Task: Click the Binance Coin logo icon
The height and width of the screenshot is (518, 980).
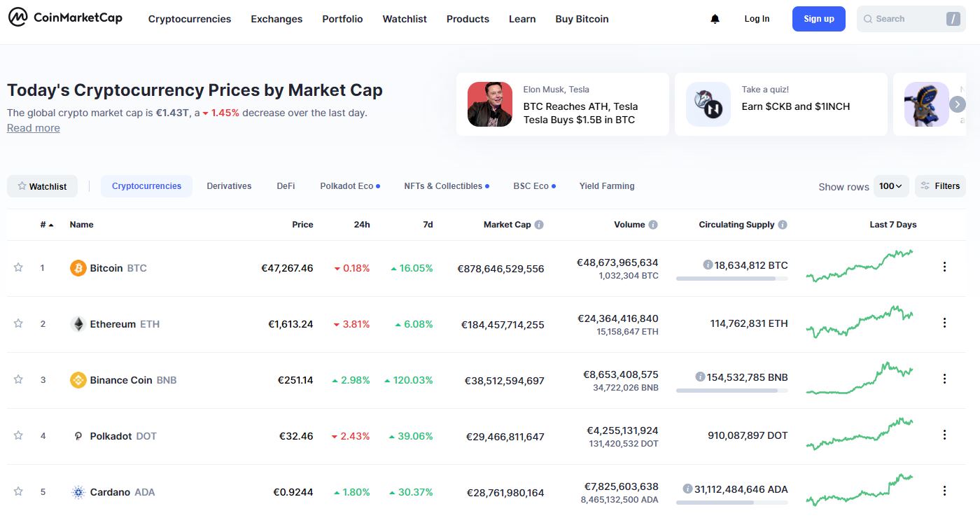Action: click(78, 380)
